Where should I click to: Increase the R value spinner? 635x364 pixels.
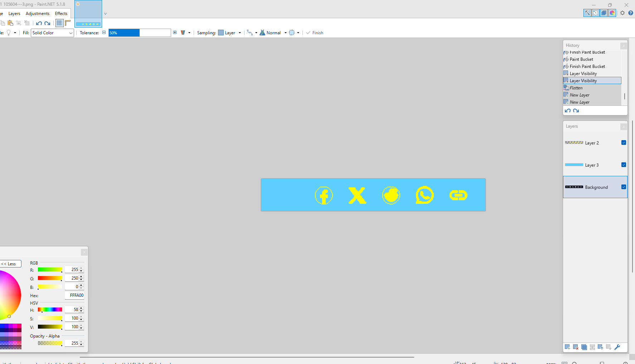click(x=81, y=268)
